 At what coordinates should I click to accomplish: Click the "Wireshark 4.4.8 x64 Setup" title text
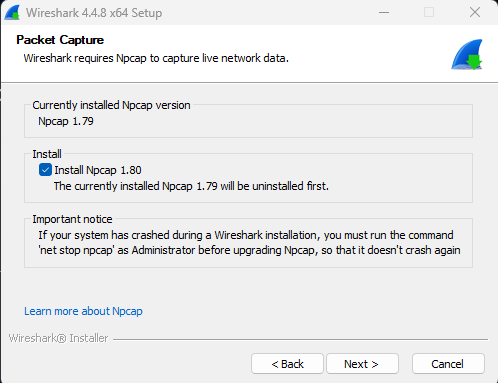(x=94, y=13)
